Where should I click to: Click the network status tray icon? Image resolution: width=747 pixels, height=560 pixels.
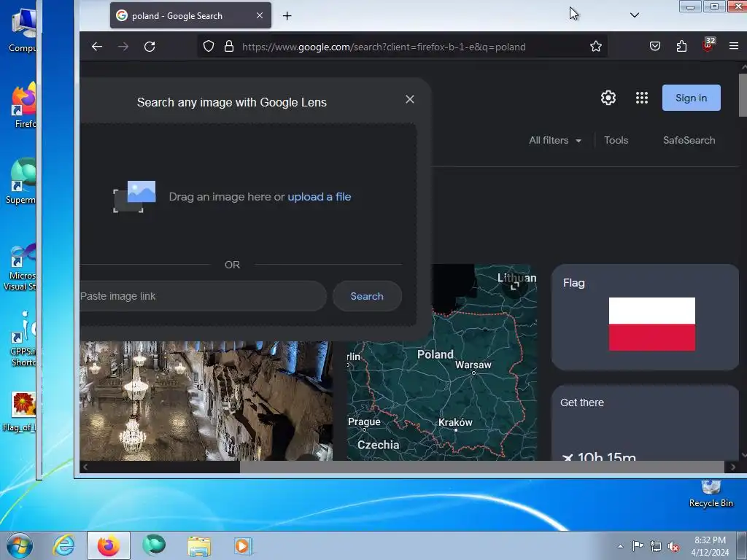[656, 546]
